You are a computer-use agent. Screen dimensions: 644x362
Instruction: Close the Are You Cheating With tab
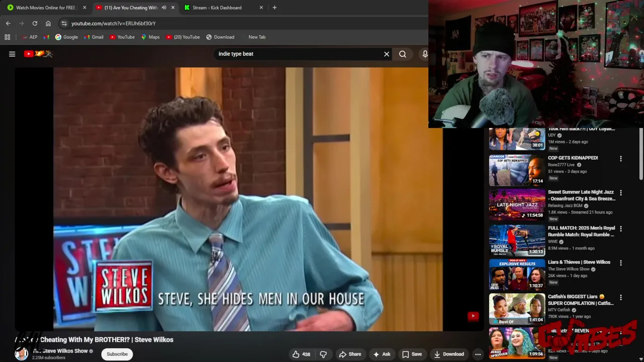tap(173, 8)
